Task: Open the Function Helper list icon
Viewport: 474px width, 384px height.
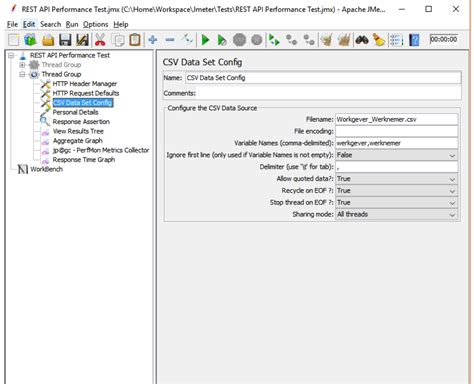Action: (396, 40)
